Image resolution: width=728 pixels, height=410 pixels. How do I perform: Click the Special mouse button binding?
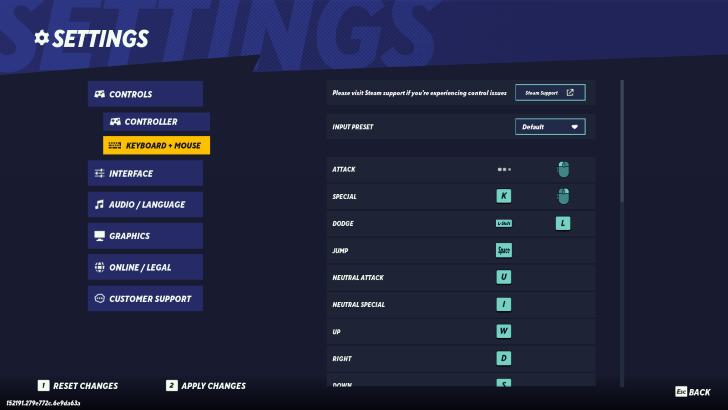[563, 196]
